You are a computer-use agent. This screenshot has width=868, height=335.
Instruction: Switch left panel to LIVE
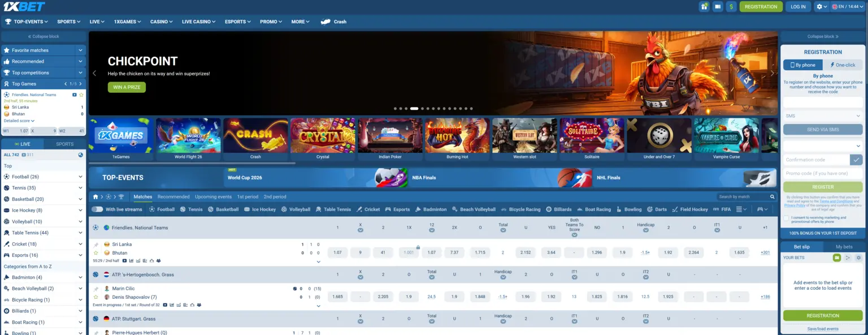[x=22, y=144]
